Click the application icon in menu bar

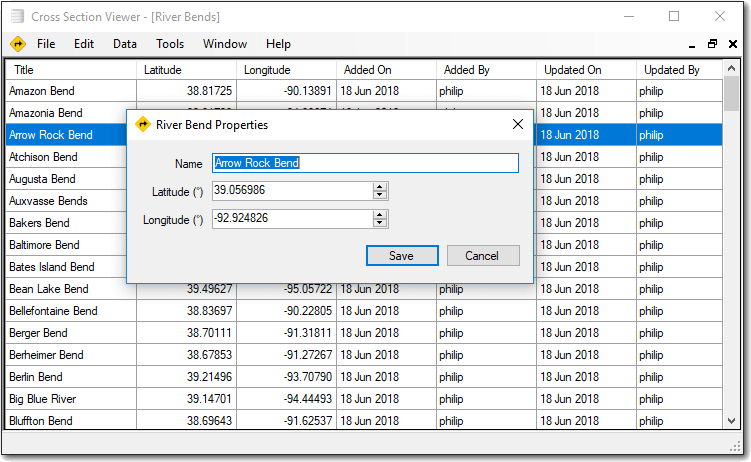18,44
